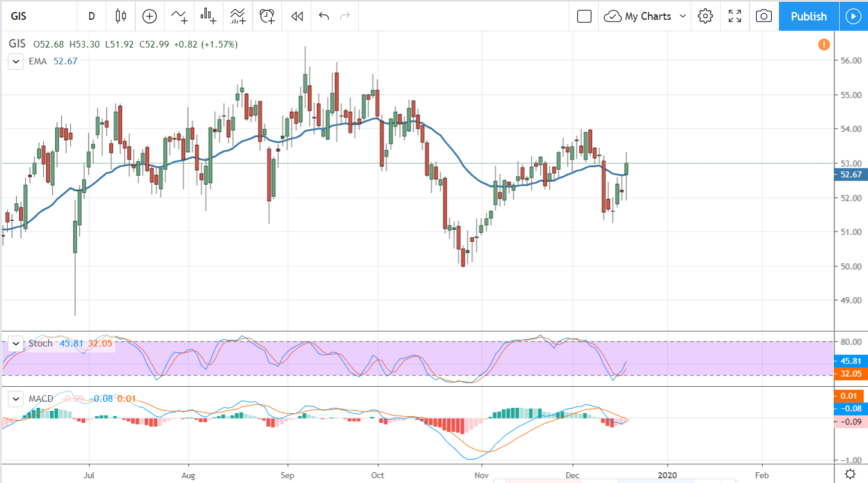Expand the MACD indicator legend chevron
Viewport: 868px width, 483px height.
tap(17, 399)
